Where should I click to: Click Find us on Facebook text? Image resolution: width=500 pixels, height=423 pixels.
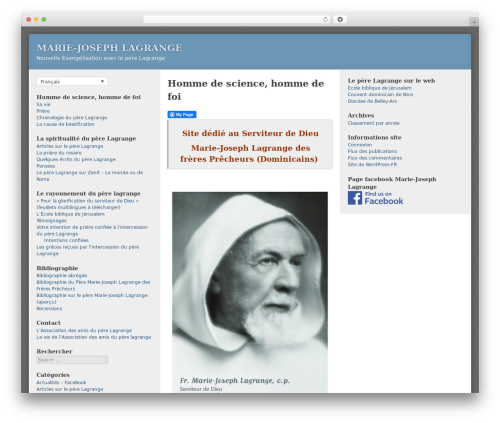point(384,198)
